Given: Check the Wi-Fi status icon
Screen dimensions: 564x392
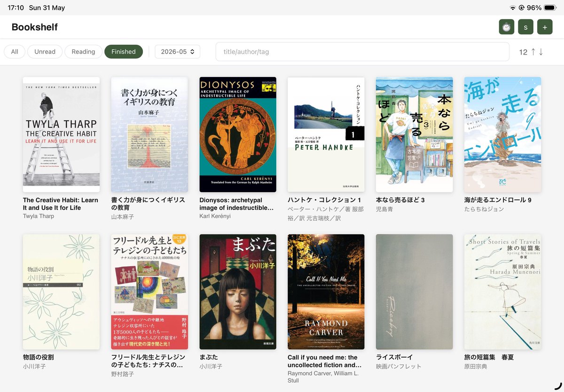Looking at the screenshot, I should 513,8.
